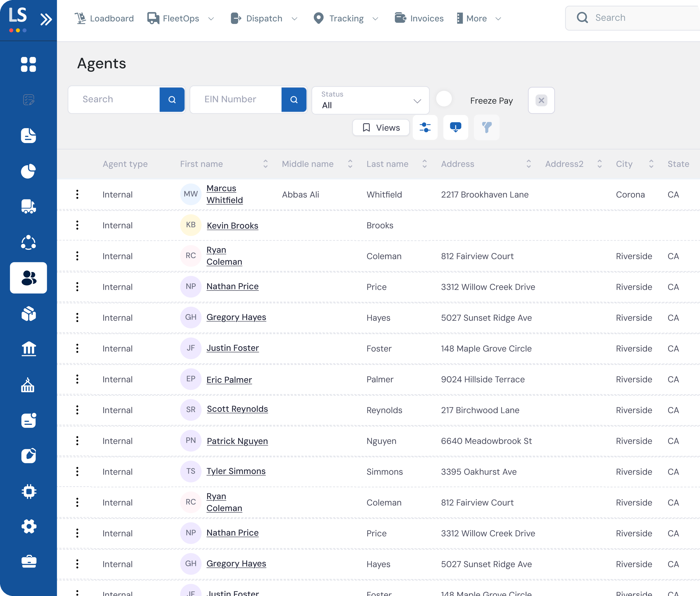Open the dashboard grid icon in sidebar
Viewport: 700px width, 596px height.
click(28, 64)
